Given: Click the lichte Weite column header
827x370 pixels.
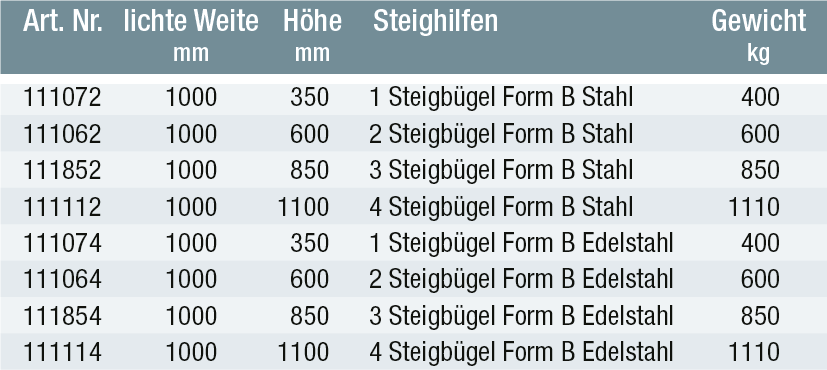Looking at the screenshot, I should [x=191, y=35].
